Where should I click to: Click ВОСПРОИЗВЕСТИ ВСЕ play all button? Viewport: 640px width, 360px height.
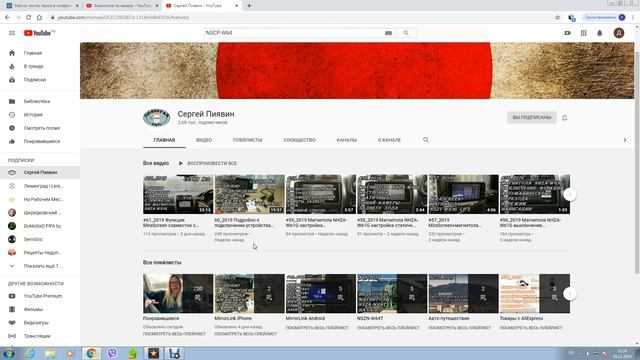(x=207, y=163)
